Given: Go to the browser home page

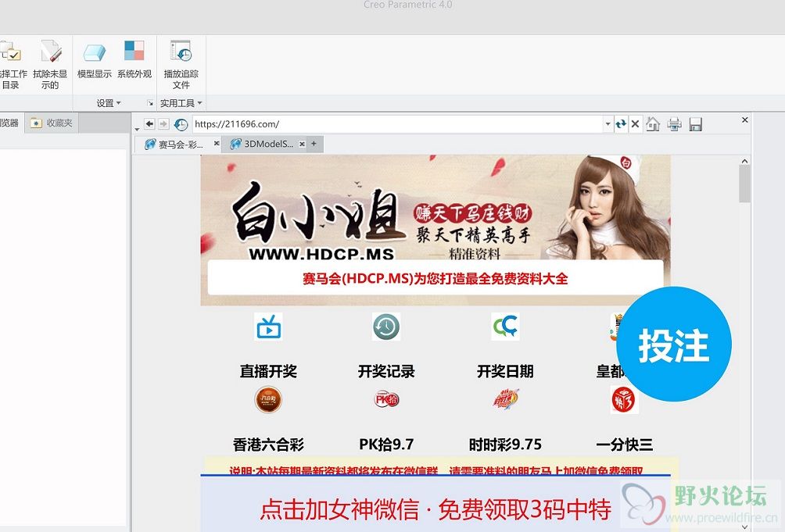Looking at the screenshot, I should (x=653, y=123).
